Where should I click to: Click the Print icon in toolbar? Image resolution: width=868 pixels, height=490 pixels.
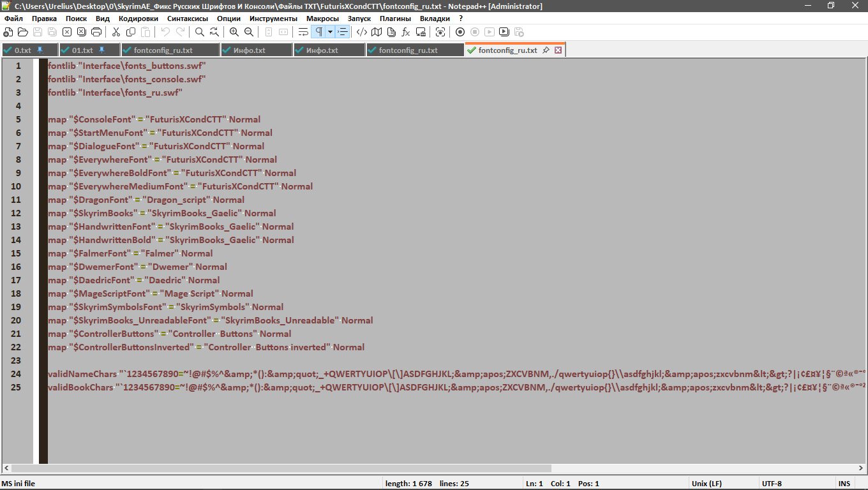tap(96, 32)
